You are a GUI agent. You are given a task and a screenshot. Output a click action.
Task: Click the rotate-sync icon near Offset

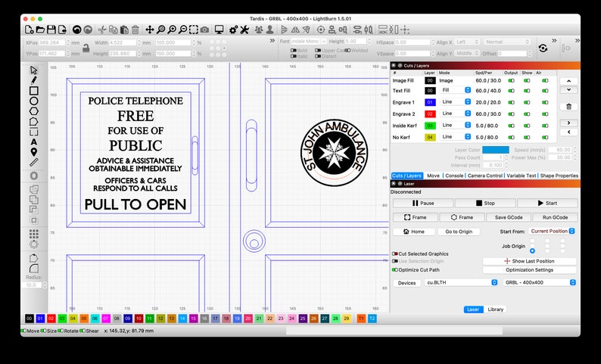click(543, 48)
